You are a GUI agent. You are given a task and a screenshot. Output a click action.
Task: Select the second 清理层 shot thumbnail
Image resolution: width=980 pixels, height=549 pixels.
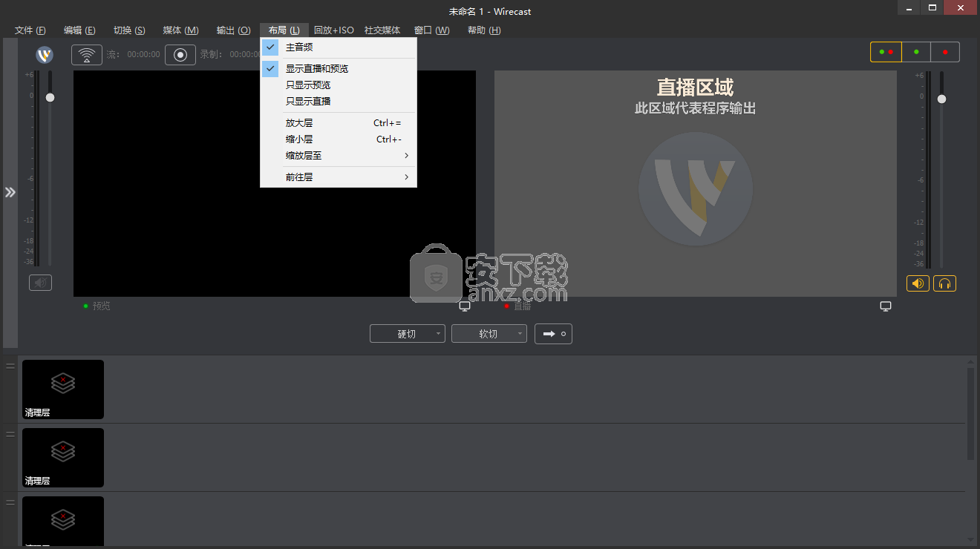tap(63, 458)
